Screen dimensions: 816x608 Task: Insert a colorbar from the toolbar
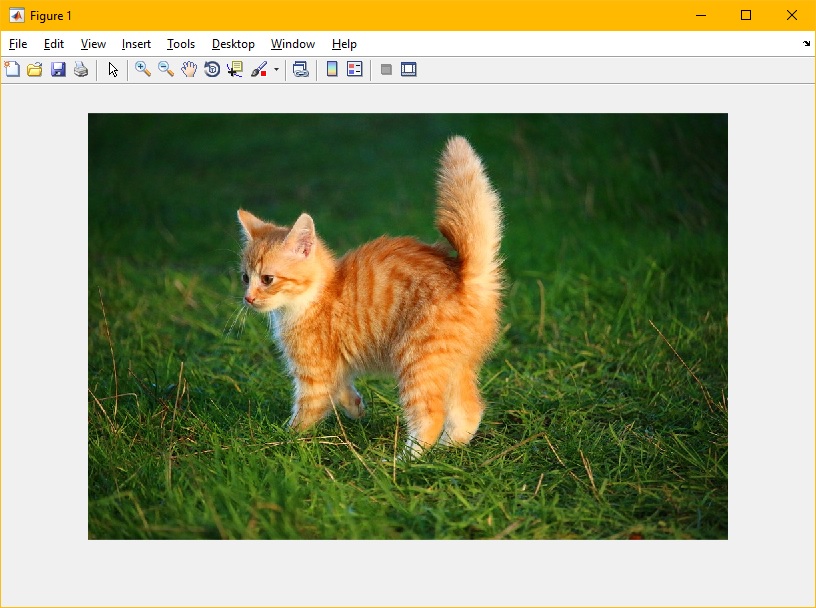click(332, 70)
